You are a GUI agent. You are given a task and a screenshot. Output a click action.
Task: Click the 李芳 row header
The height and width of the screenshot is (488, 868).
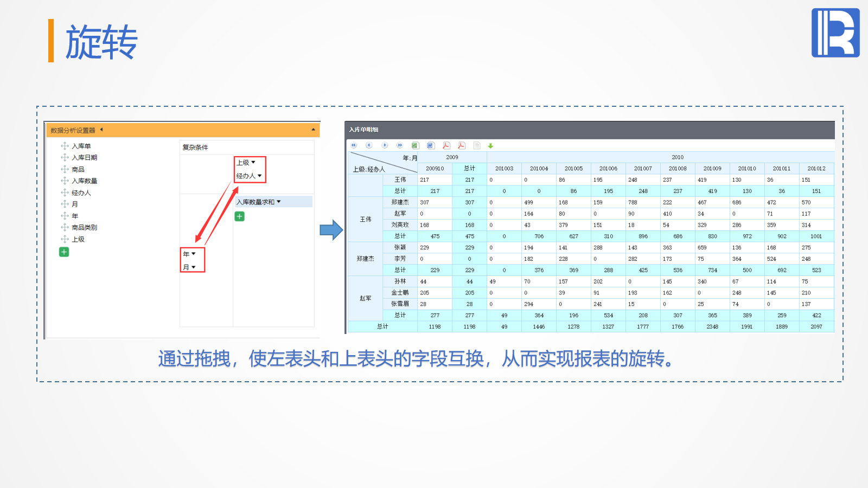coord(400,259)
